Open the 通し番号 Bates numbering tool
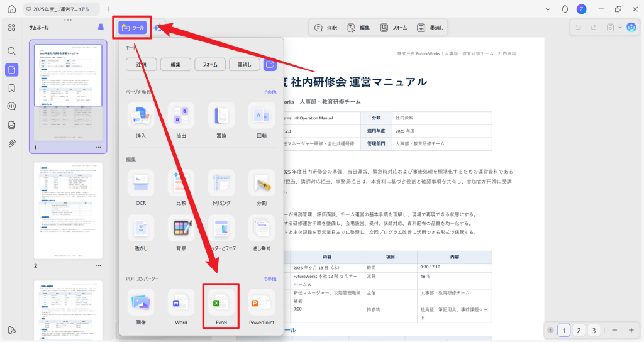644x342 pixels. point(262,233)
